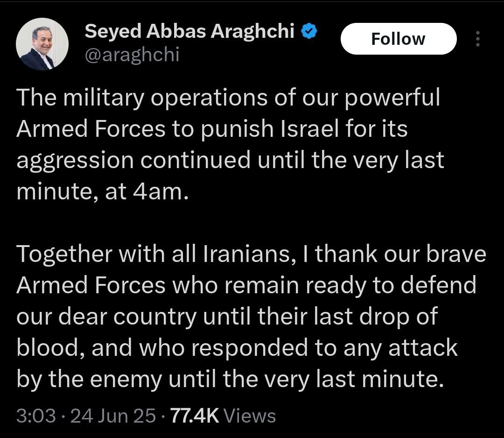The width and height of the screenshot is (504, 438).
Task: Click the blue verified checkmark badge
Action: [x=309, y=32]
